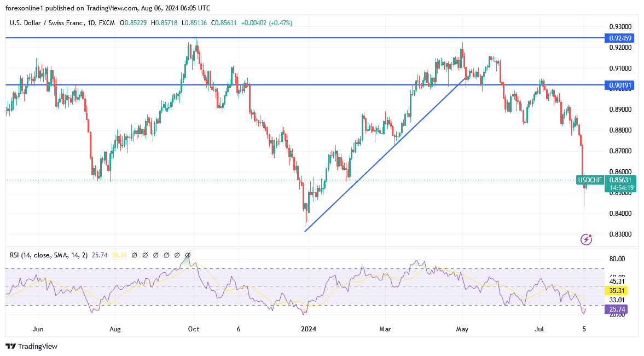Click the last empty-set symbol in RSI legend
The image size is (644, 356).
tap(188, 255)
